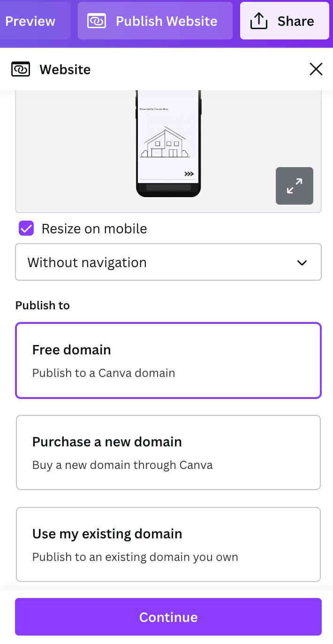The height and width of the screenshot is (644, 333).
Task: Select the Free domain option
Action: pos(168,360)
